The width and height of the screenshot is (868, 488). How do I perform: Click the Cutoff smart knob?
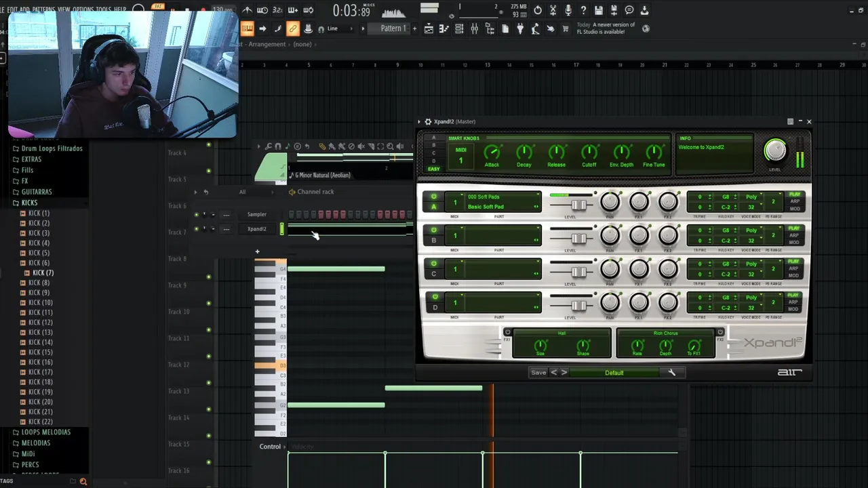coord(589,152)
